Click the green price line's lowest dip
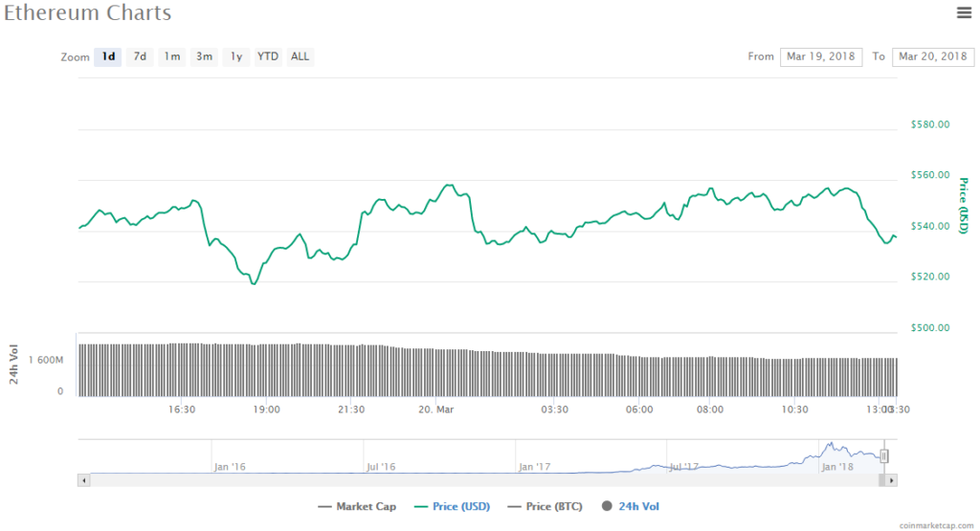Viewport: 980px width, 531px height. [254, 283]
